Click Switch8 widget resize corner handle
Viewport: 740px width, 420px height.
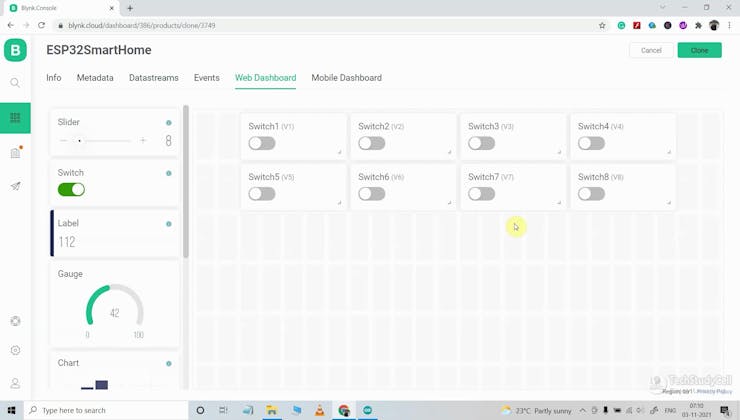(x=669, y=202)
